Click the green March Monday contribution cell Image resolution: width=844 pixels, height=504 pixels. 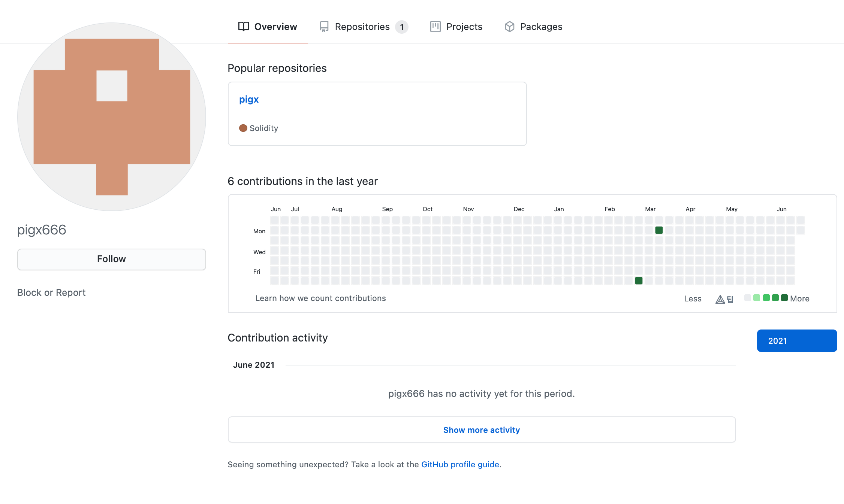coord(659,230)
